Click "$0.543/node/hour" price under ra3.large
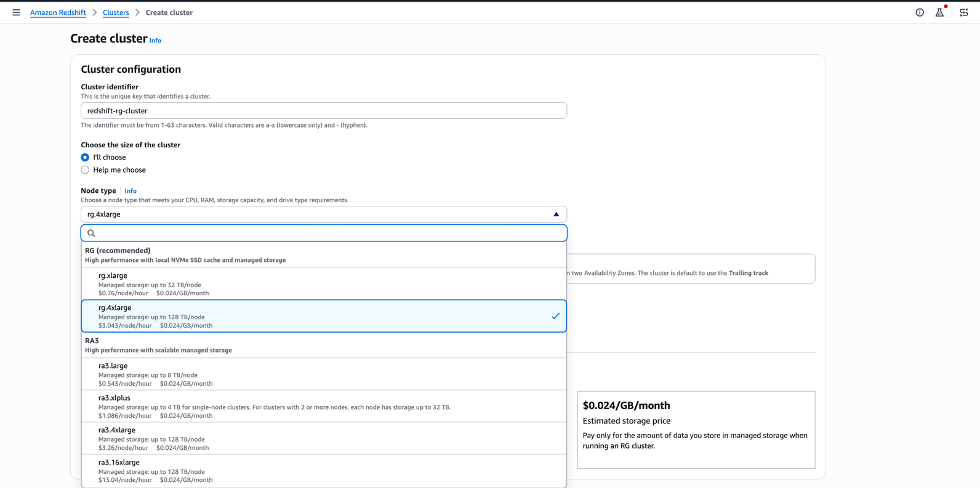This screenshot has height=488, width=980. (x=125, y=384)
